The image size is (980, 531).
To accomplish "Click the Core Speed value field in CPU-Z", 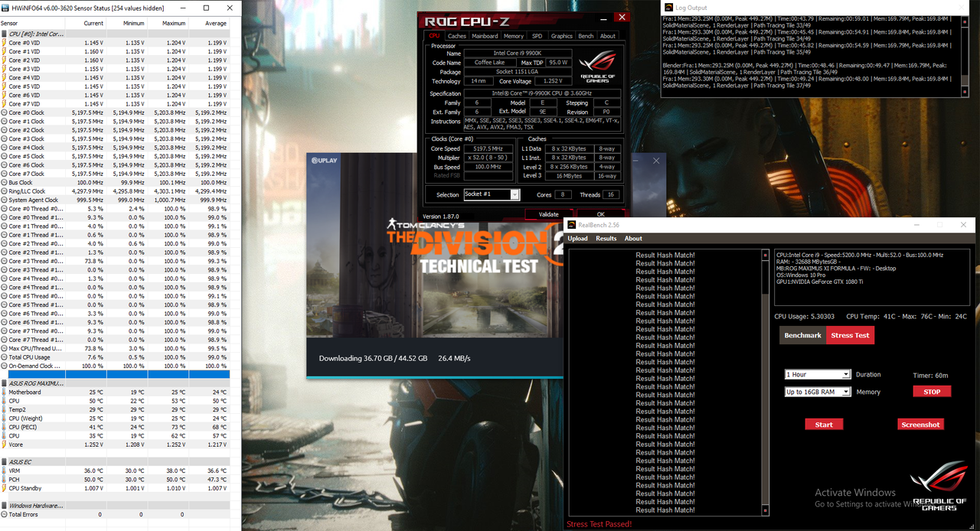I will click(488, 148).
